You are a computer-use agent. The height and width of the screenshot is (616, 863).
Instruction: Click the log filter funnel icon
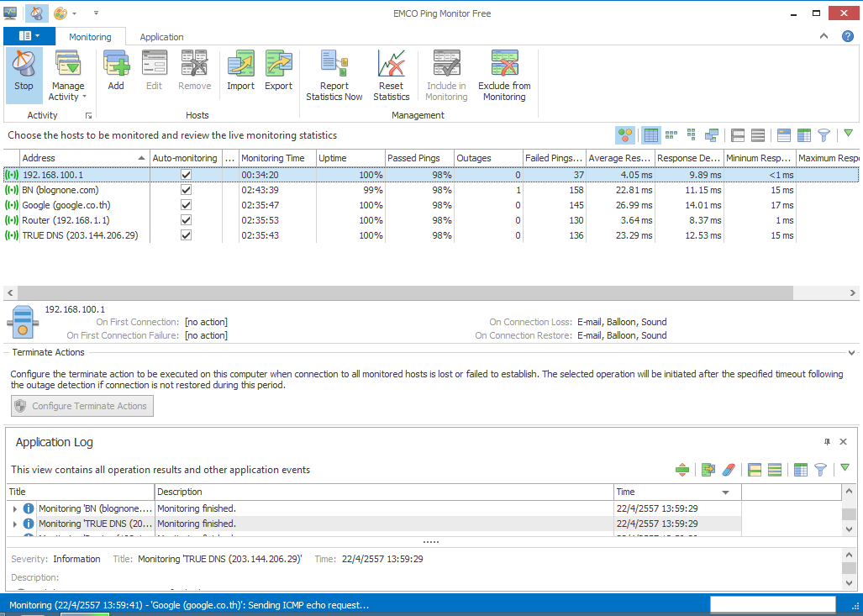pos(821,470)
